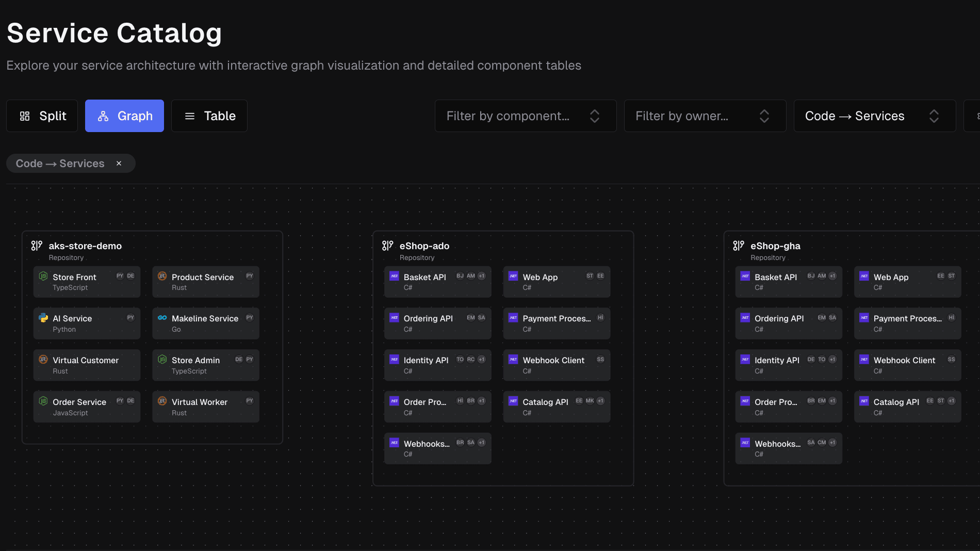Open the Filter by component dropdown
Viewport: 980px width, 551px height.
(x=525, y=116)
